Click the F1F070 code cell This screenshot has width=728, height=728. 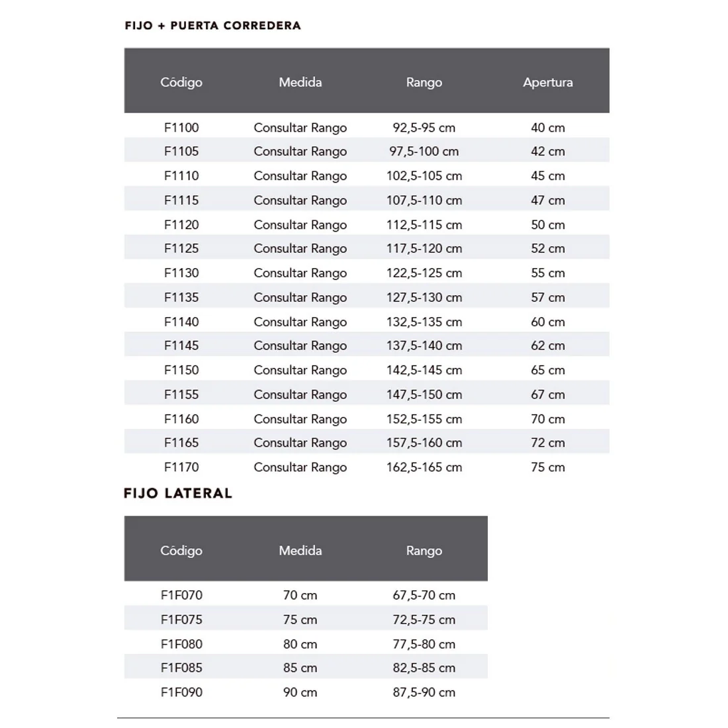tap(181, 595)
